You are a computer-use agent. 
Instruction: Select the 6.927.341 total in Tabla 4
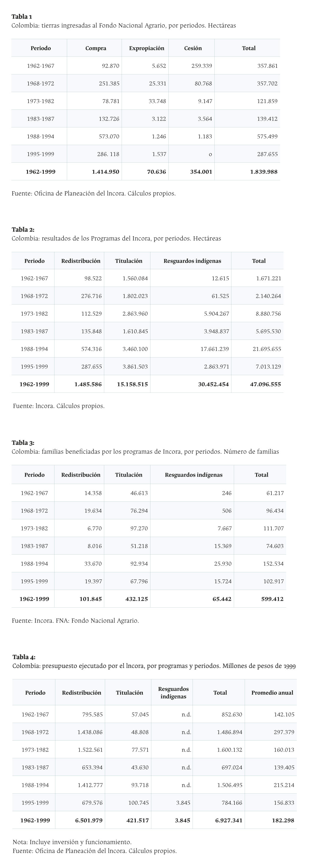[229, 821]
